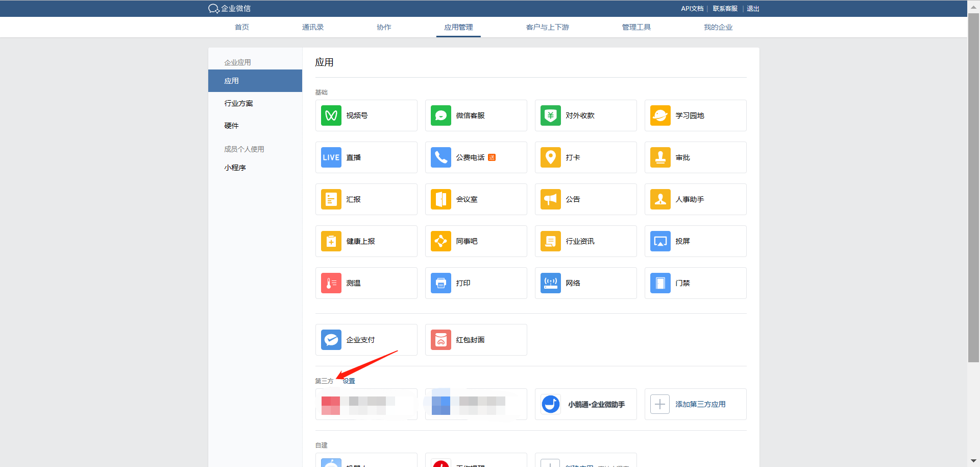Screen dimensions: 980x467
Task: Open the 会议室 door icon
Action: coord(441,199)
